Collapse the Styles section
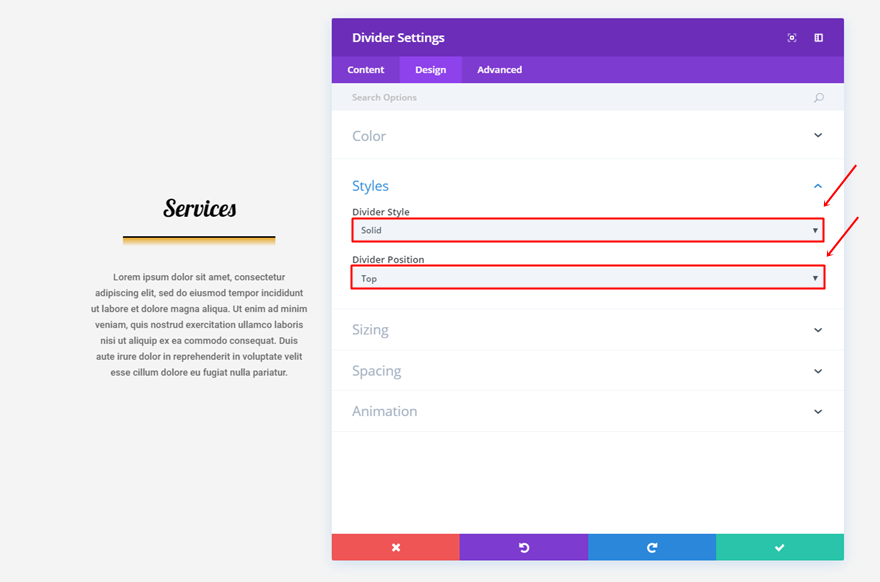 [588, 186]
